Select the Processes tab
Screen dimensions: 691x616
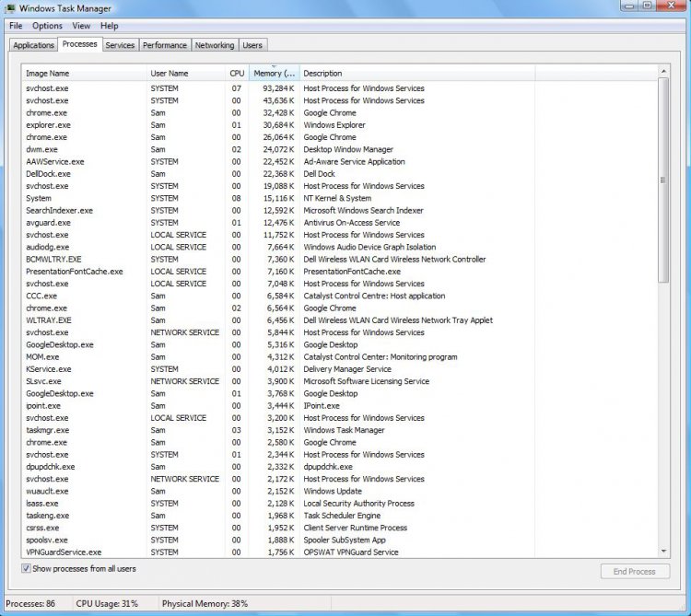(x=80, y=44)
